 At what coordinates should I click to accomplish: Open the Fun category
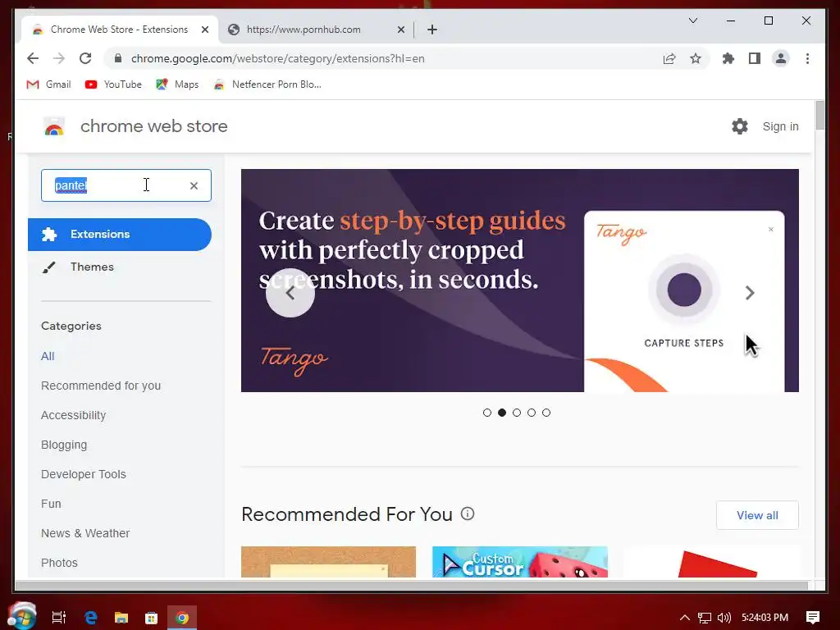click(51, 504)
